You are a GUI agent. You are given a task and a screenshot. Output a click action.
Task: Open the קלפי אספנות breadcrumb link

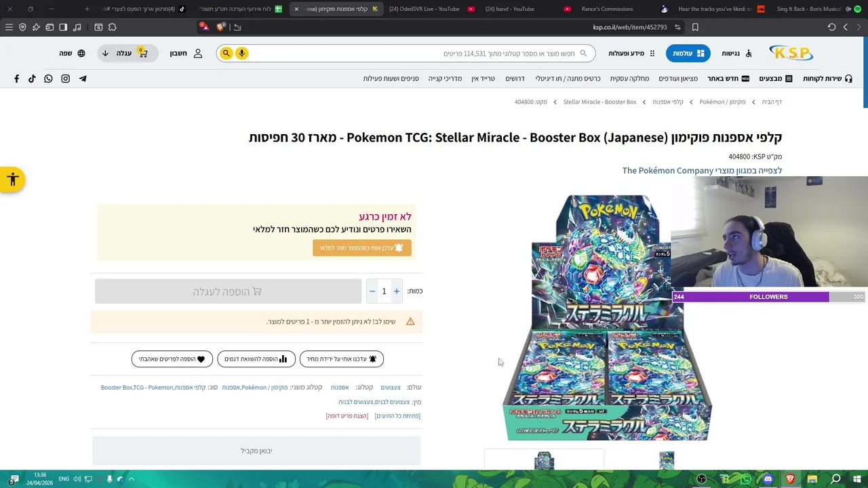click(667, 102)
